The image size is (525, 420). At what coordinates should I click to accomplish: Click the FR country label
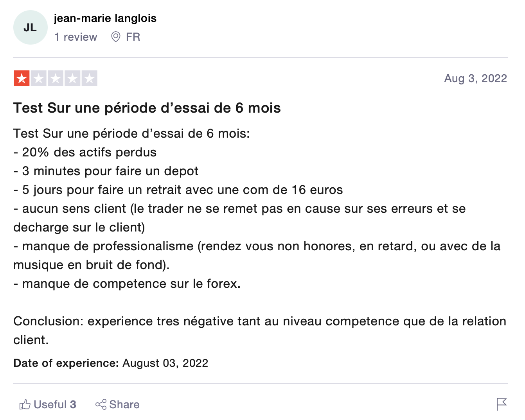[x=133, y=37]
